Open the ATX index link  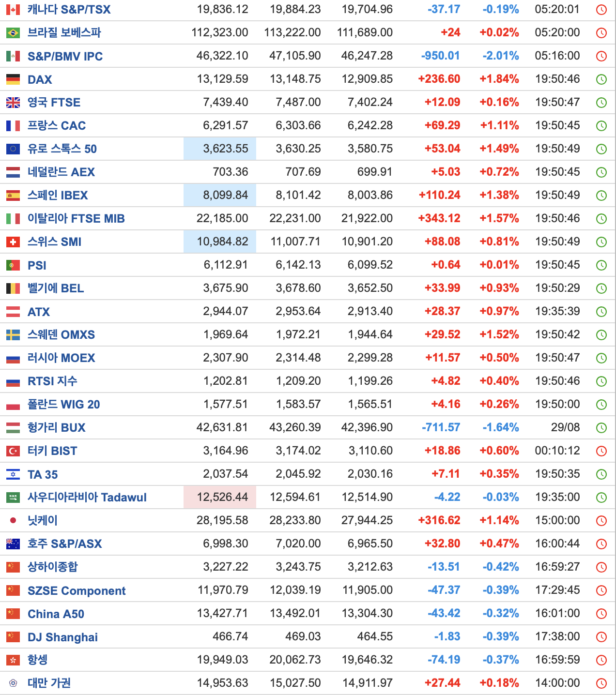39,312
